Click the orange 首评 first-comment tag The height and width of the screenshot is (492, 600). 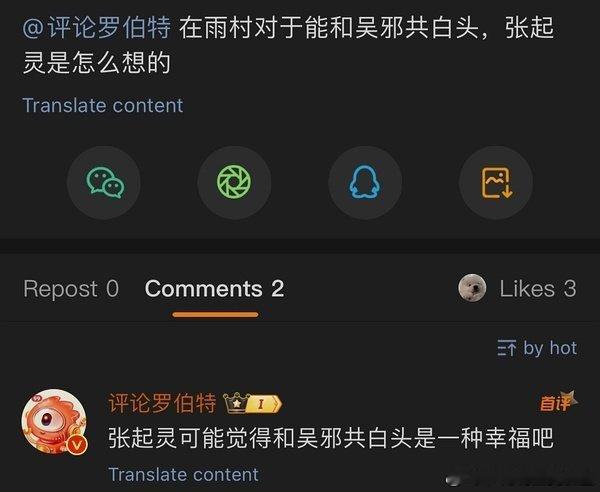(558, 401)
